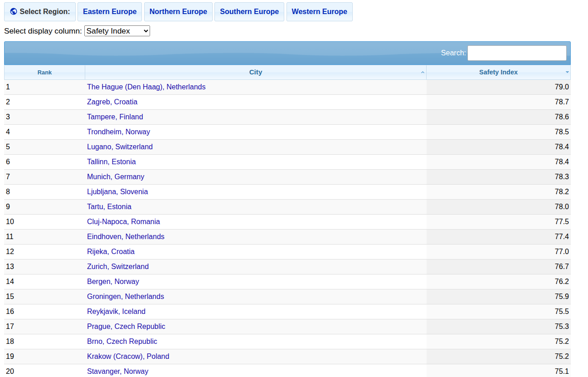Image resolution: width=588 pixels, height=377 pixels.
Task: Click the Prague, Czech Republic link
Action: (126, 327)
